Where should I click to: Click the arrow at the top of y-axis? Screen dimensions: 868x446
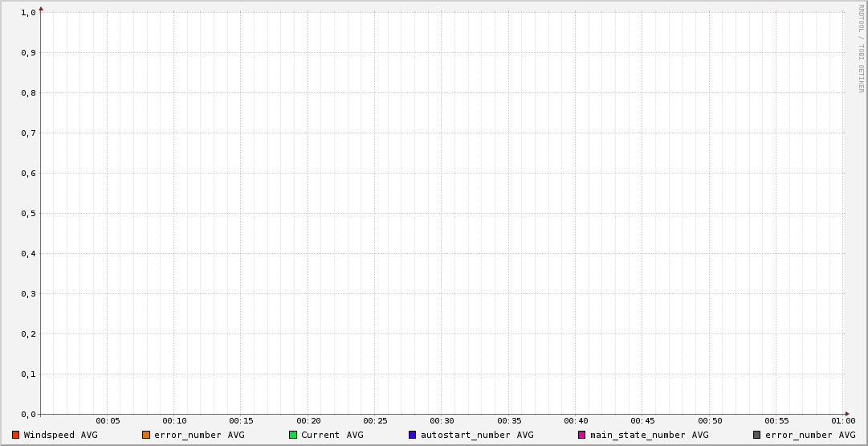click(41, 9)
